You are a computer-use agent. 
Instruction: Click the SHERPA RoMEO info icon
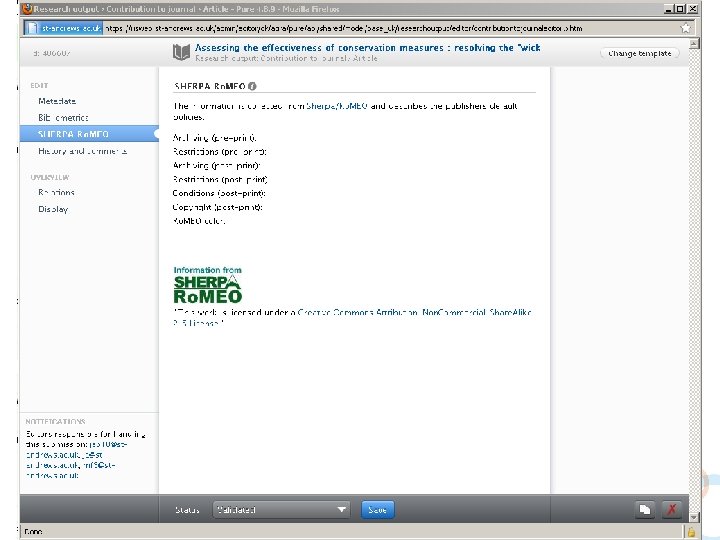[252, 86]
